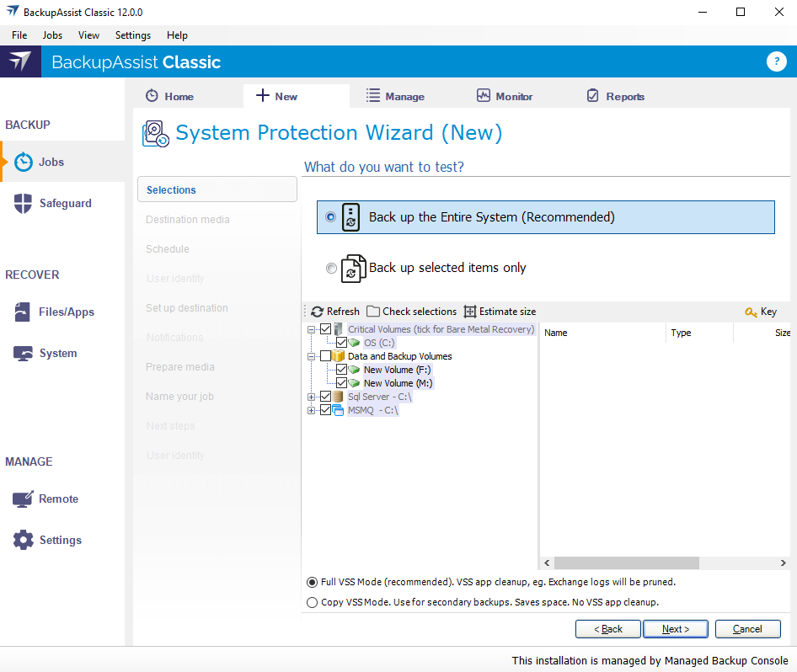Open help via the question mark icon

[x=776, y=61]
